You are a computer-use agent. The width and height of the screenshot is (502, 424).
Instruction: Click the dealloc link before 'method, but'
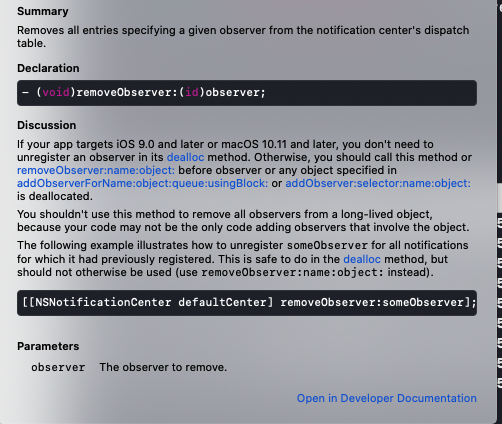pos(362,259)
